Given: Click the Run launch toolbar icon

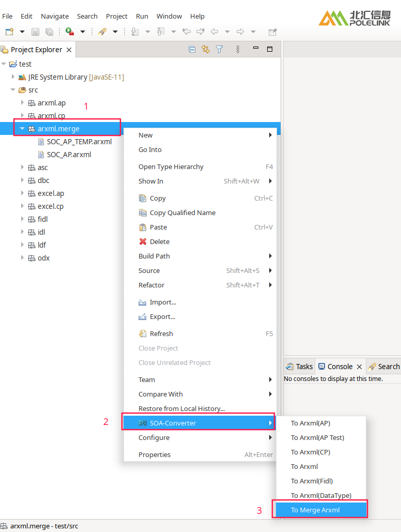Looking at the screenshot, I should pos(70,32).
